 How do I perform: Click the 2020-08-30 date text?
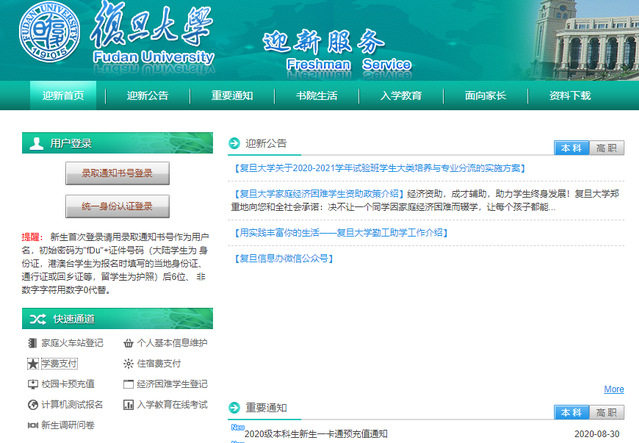click(x=597, y=434)
